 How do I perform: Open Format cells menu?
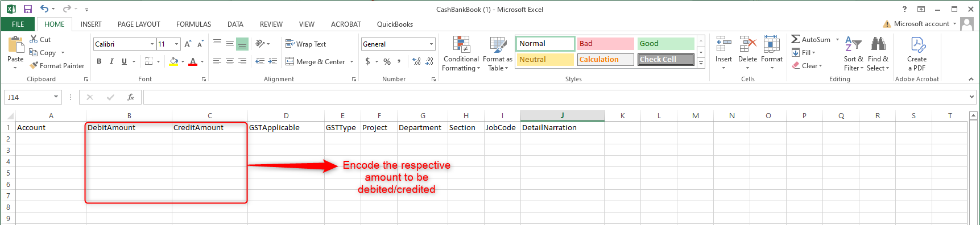(x=772, y=52)
